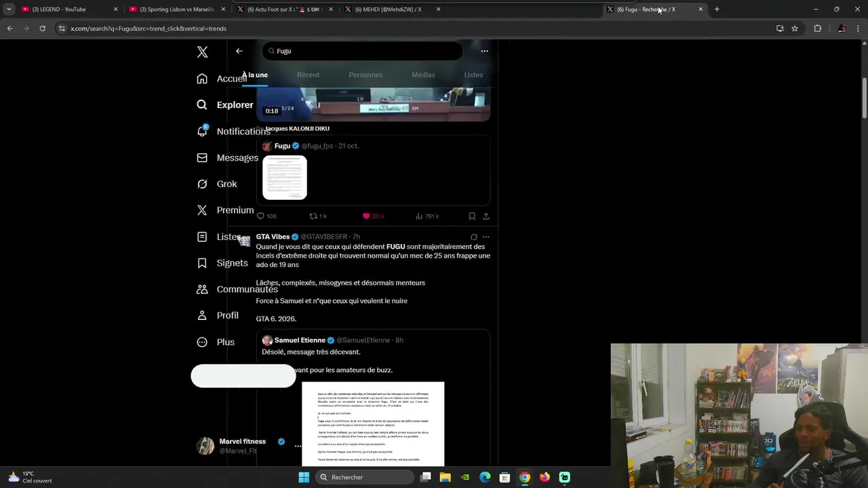Open the Marvel fitness account menu

298,446
